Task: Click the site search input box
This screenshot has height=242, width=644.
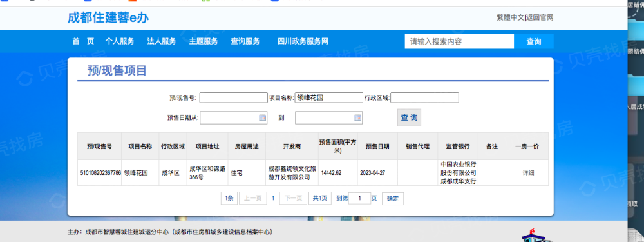Action: click(x=459, y=41)
